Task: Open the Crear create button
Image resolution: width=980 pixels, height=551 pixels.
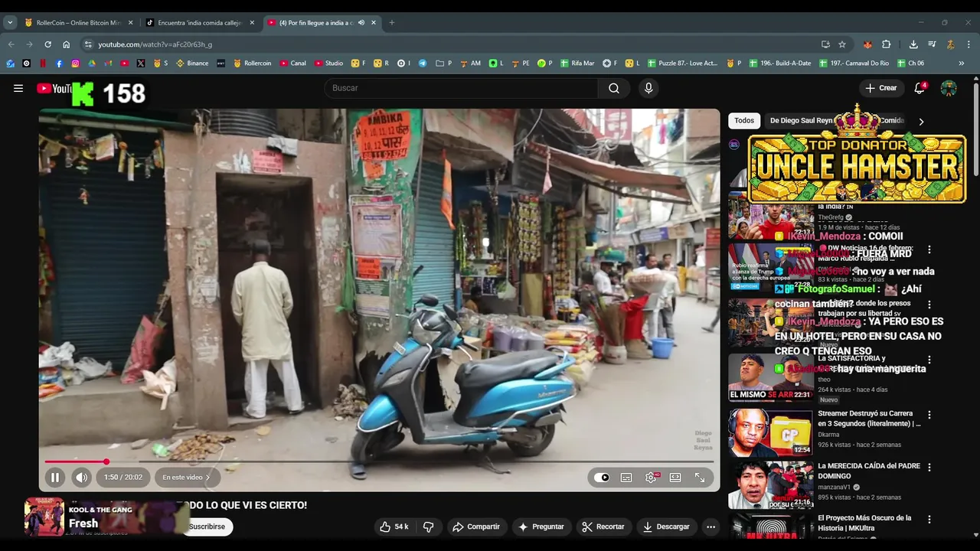Action: tap(880, 88)
